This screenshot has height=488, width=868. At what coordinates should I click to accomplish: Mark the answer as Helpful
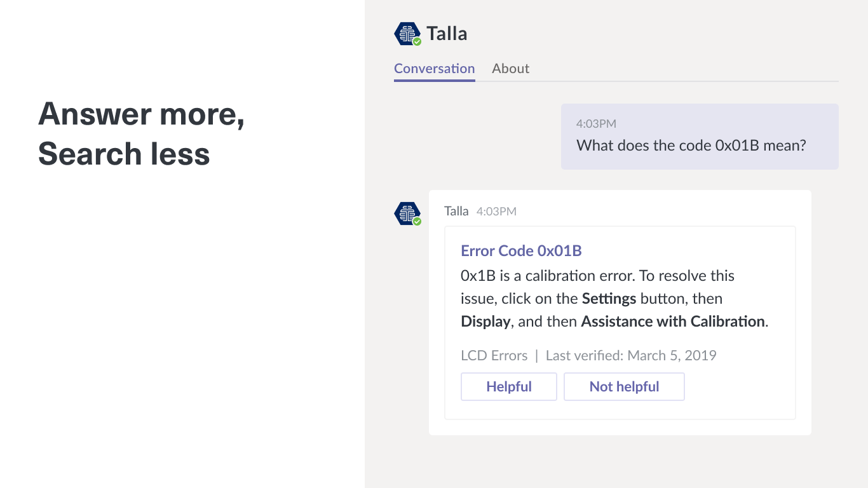pyautogui.click(x=508, y=386)
